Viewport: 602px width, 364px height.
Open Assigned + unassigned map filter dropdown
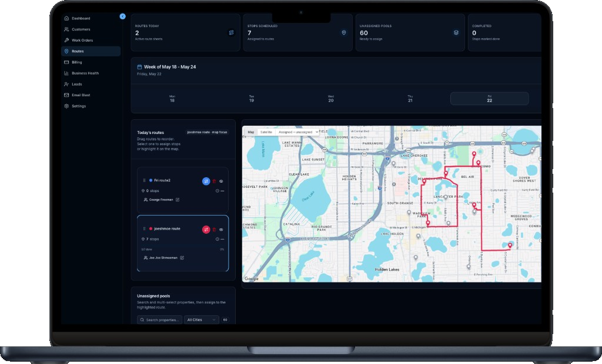click(x=298, y=132)
